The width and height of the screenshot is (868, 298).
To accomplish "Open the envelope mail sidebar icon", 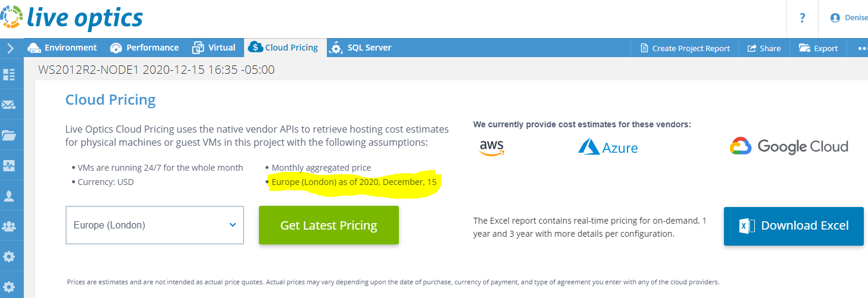I will click(x=10, y=105).
